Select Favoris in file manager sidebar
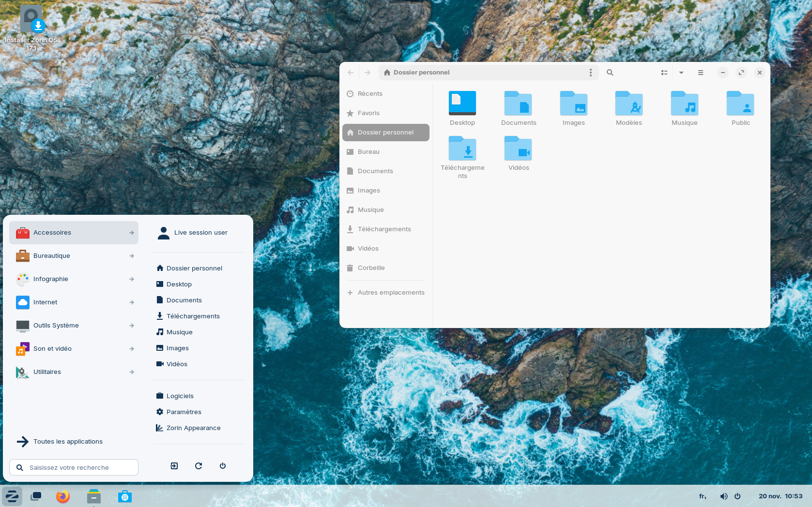 [386, 113]
